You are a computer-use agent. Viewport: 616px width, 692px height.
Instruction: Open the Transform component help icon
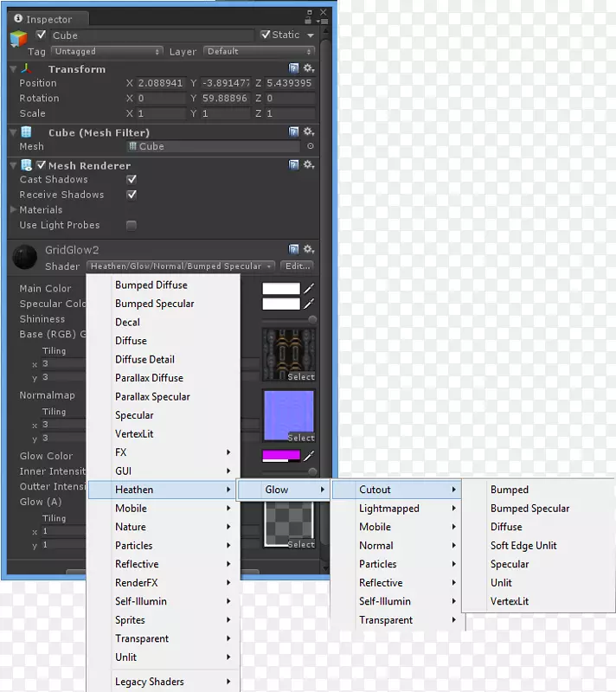[294, 68]
